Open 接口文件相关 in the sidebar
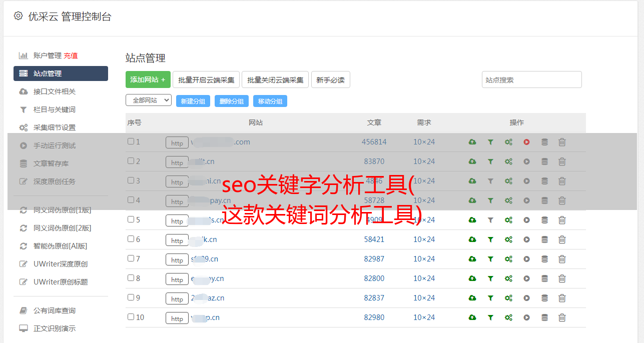The image size is (644, 343). (x=55, y=91)
